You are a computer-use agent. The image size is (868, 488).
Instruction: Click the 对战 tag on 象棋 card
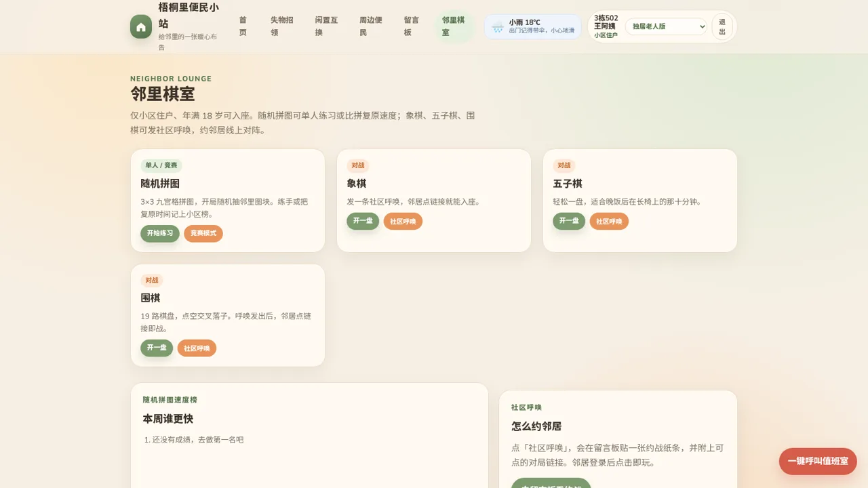coord(358,165)
